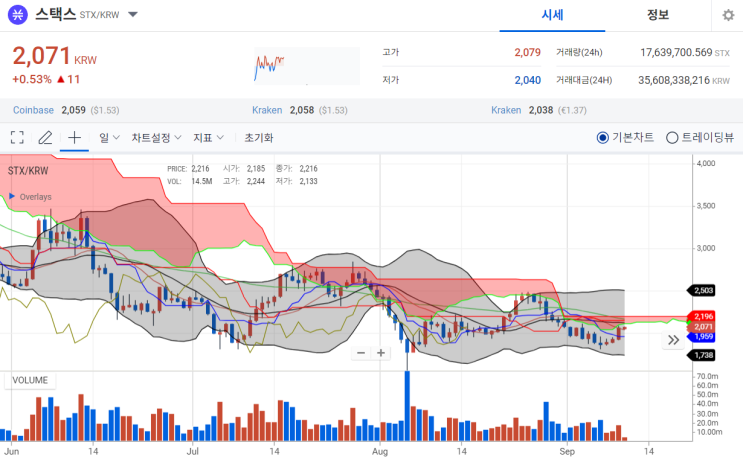Switch to the 시세 tab

(552, 16)
